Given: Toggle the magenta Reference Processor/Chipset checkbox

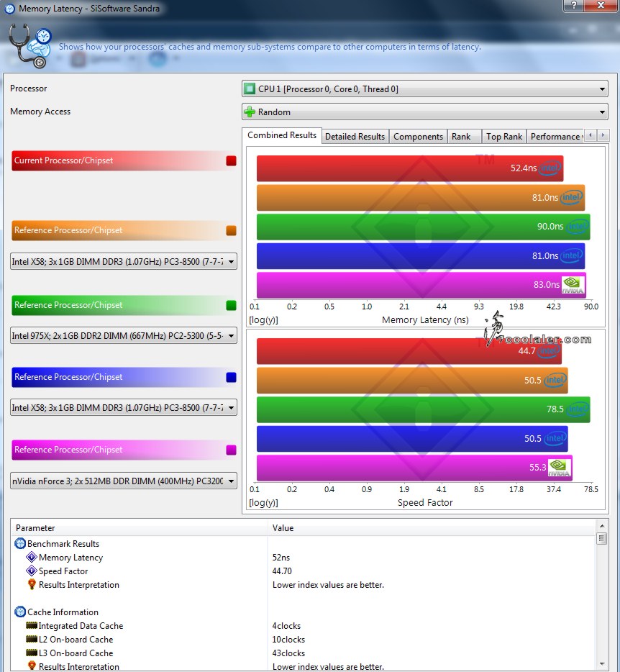Looking at the screenshot, I should coord(231,450).
